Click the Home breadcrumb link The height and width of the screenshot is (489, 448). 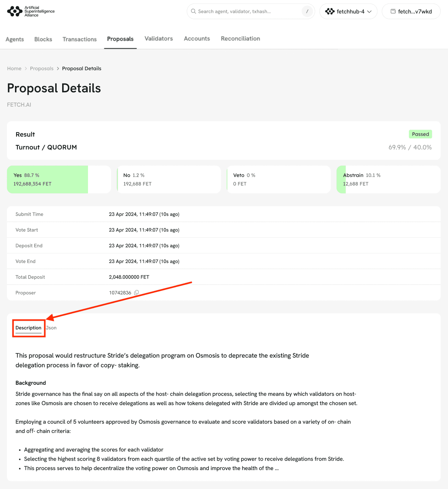click(14, 69)
